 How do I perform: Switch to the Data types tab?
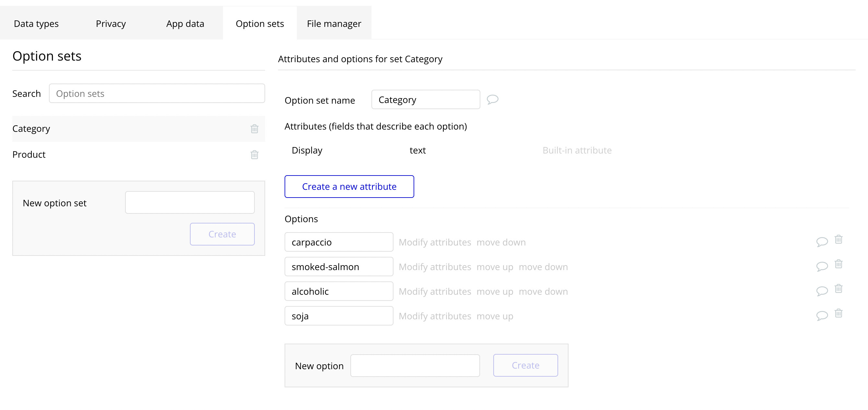point(36,24)
